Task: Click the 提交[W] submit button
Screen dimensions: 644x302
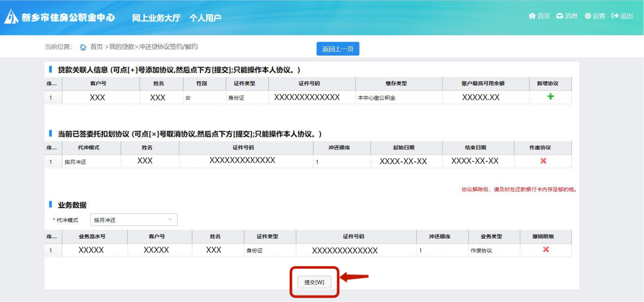Action: point(314,282)
